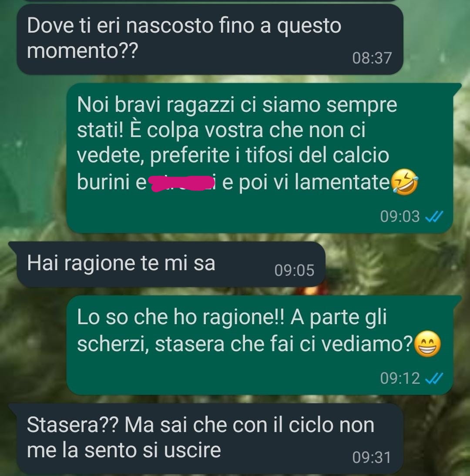Tap blue read checkmarks beside 09:03
Image resolution: width=470 pixels, height=476 pixels.
(434, 217)
